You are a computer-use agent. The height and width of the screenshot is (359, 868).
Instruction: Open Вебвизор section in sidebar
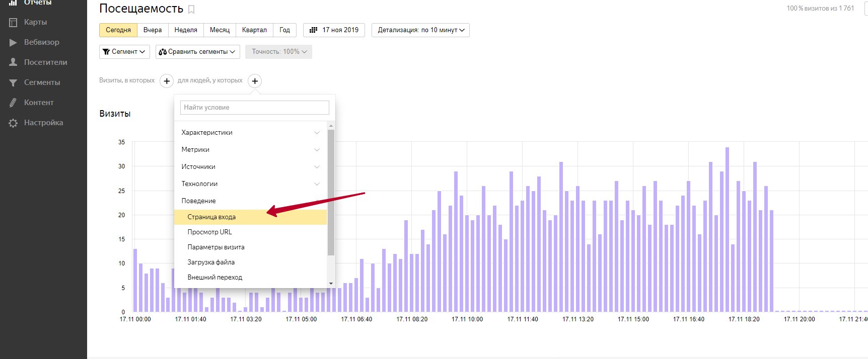[x=42, y=42]
